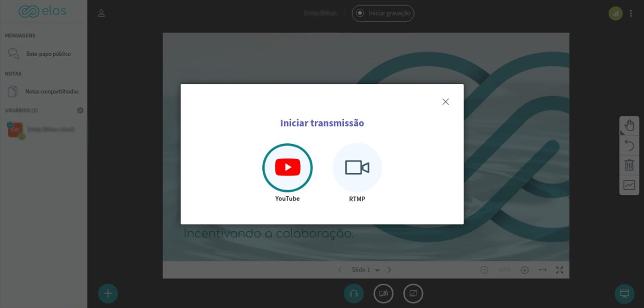The width and height of the screenshot is (644, 308).
Task: Choose the RTMP camera streaming option
Action: [x=357, y=167]
